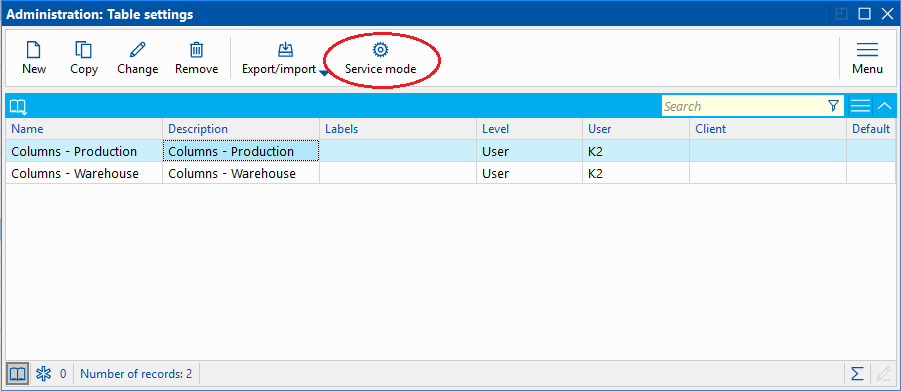
Task: Click the Export/import button
Action: [279, 58]
